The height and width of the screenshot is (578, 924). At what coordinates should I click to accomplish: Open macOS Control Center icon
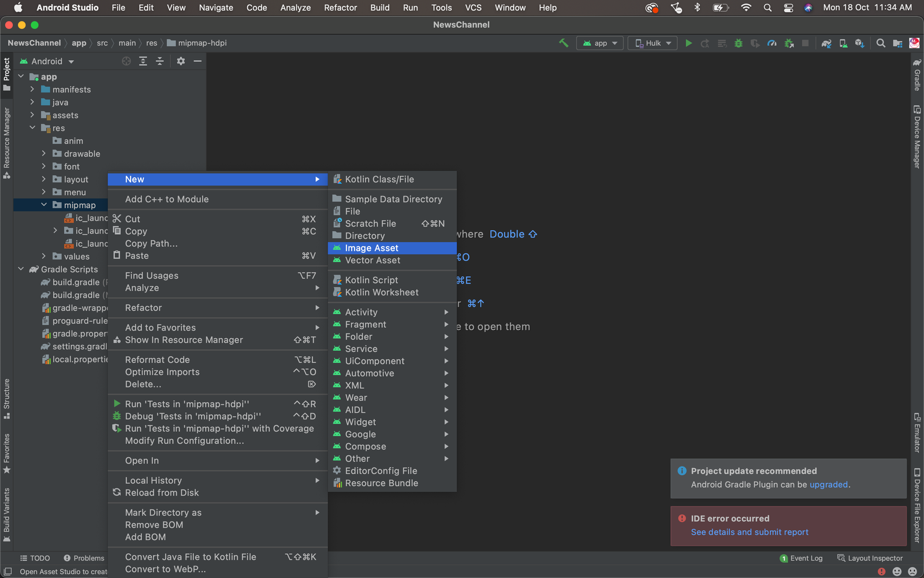(x=788, y=8)
